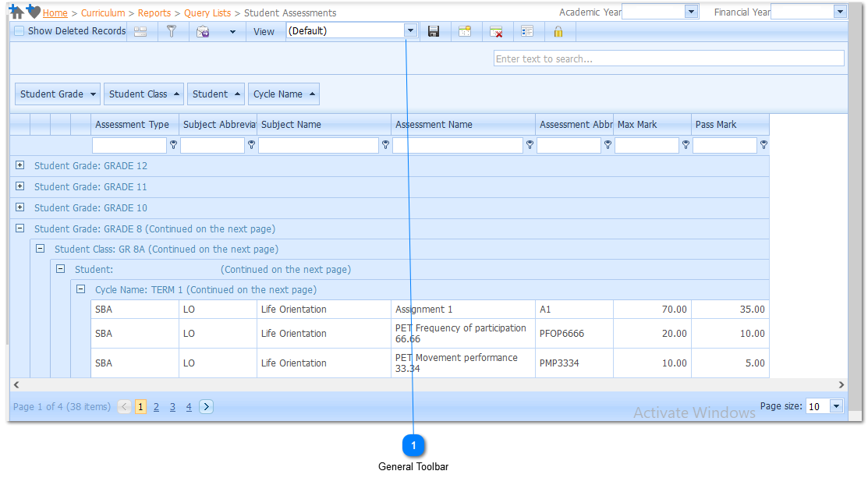Expand the GRADE 10 group
Image resolution: width=868 pixels, height=485 pixels.
pos(20,207)
